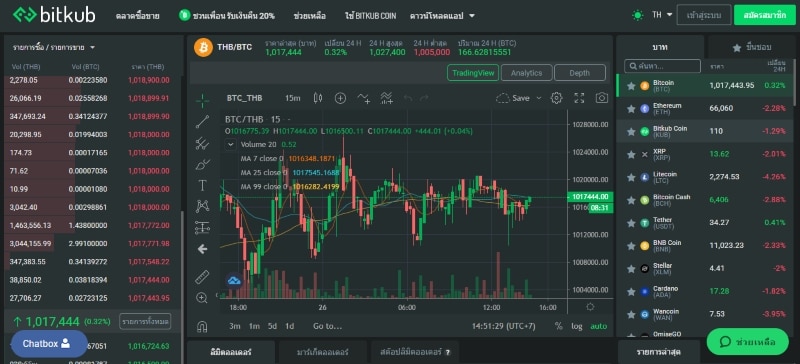Click the zoom in magnifier tool
This screenshot has width=800, height=364.
point(203,298)
